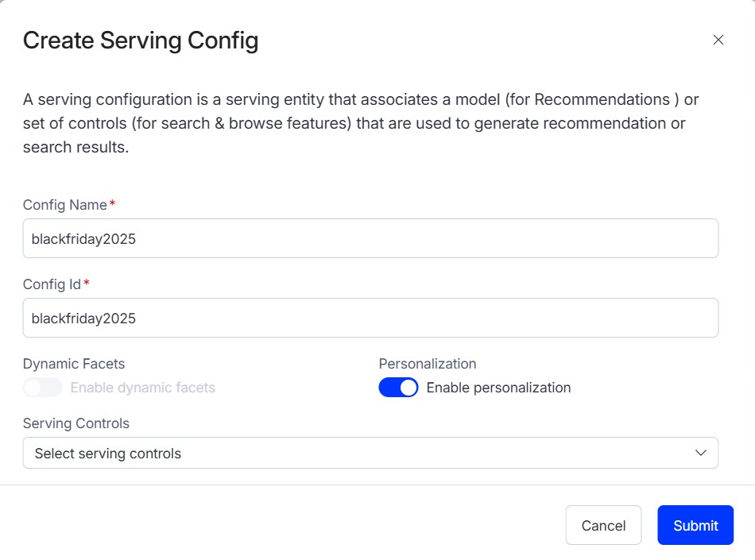Open the Serving Controls dropdown
The height and width of the screenshot is (560, 755).
tap(370, 453)
